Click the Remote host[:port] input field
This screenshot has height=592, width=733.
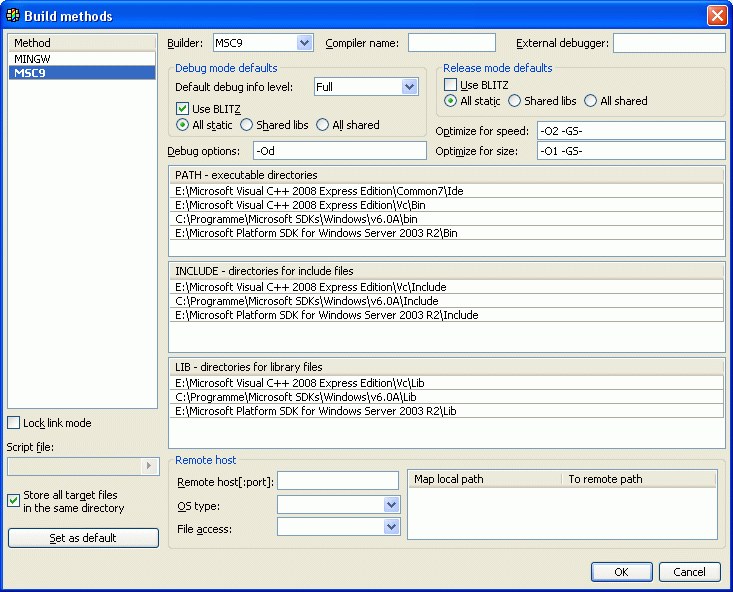[x=337, y=482]
